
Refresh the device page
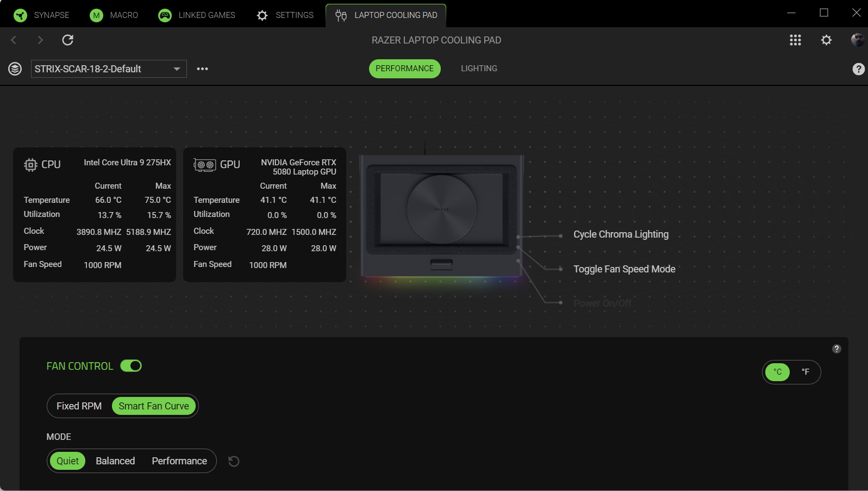pos(68,40)
